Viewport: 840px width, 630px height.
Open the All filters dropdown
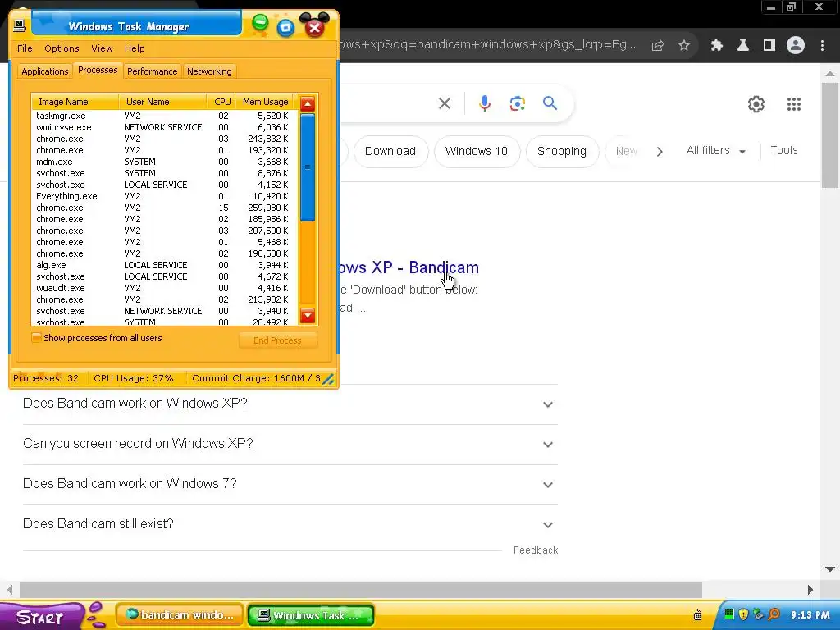tap(715, 151)
